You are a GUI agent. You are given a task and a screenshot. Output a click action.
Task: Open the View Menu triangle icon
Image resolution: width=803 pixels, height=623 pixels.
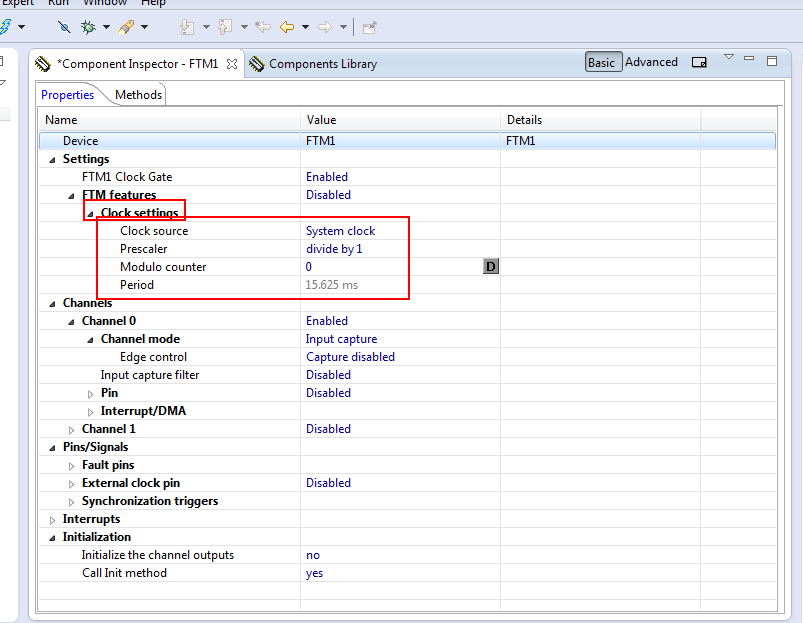pyautogui.click(x=729, y=57)
